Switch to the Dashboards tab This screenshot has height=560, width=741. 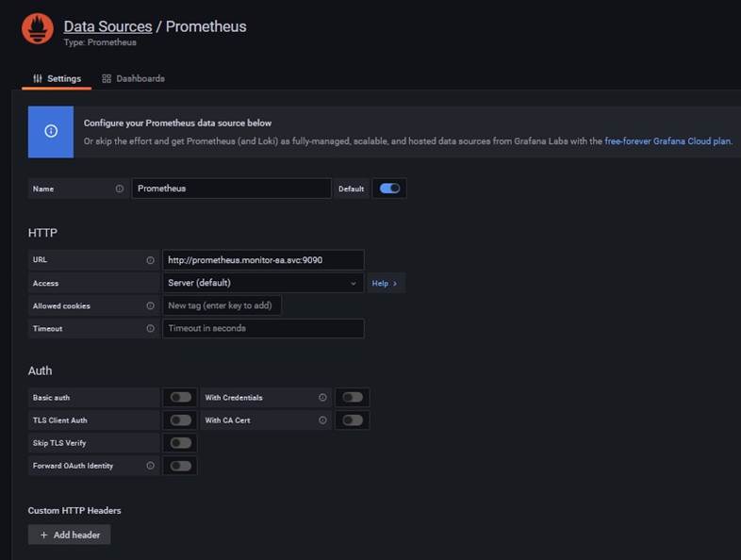click(133, 78)
